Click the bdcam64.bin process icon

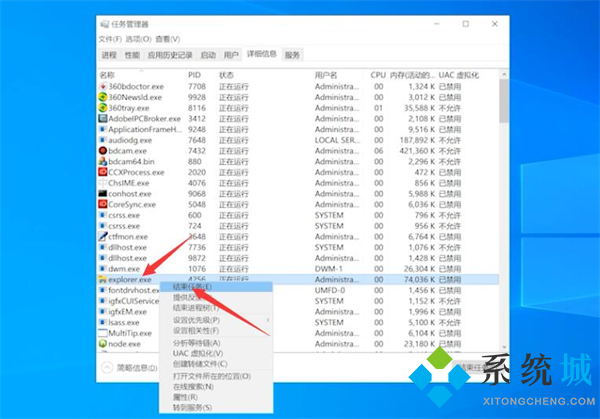point(103,161)
